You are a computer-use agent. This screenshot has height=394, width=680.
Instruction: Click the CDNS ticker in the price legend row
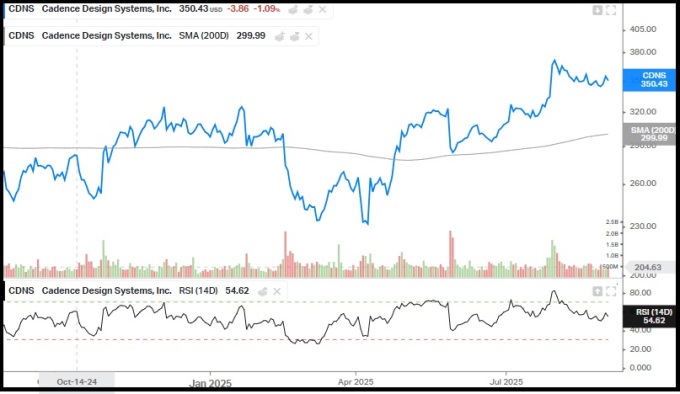click(21, 9)
